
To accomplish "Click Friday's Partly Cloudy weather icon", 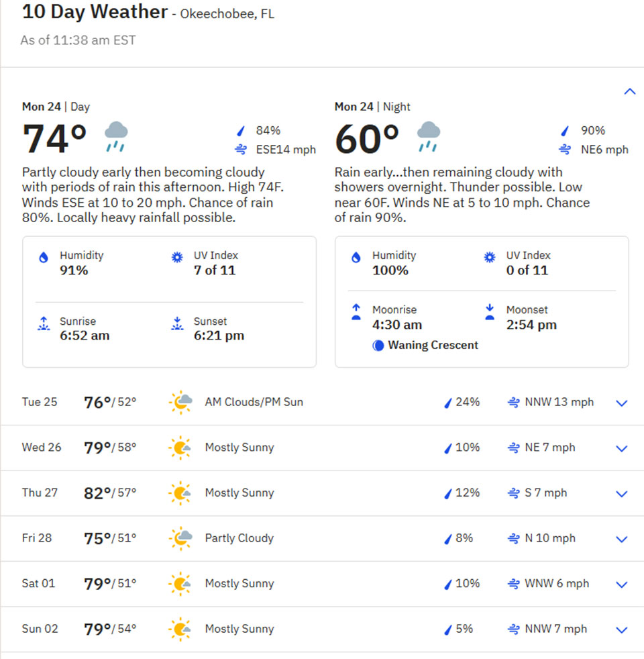I will [x=180, y=538].
